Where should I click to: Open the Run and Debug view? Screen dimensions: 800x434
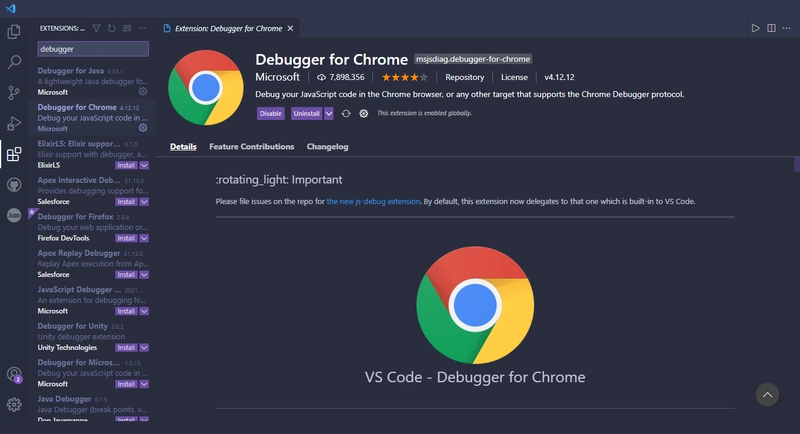pyautogui.click(x=14, y=123)
